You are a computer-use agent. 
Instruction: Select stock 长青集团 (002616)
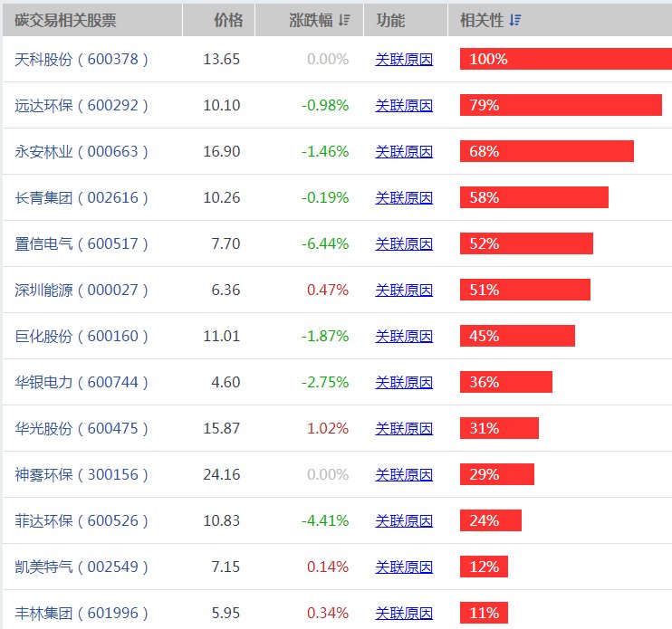pos(82,198)
